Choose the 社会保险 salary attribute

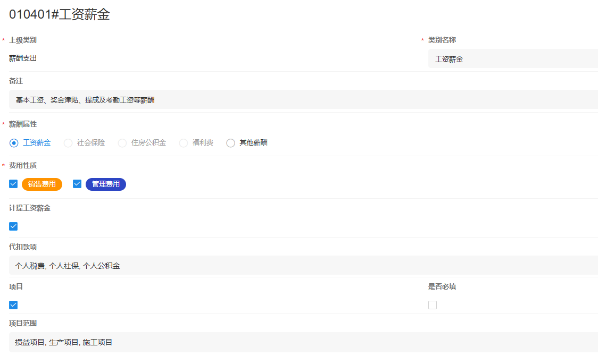68,143
